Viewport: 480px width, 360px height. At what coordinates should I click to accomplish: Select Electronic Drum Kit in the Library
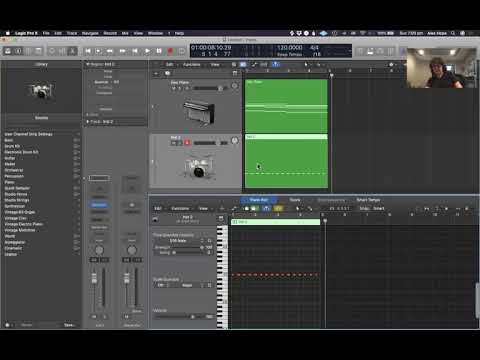click(x=21, y=152)
